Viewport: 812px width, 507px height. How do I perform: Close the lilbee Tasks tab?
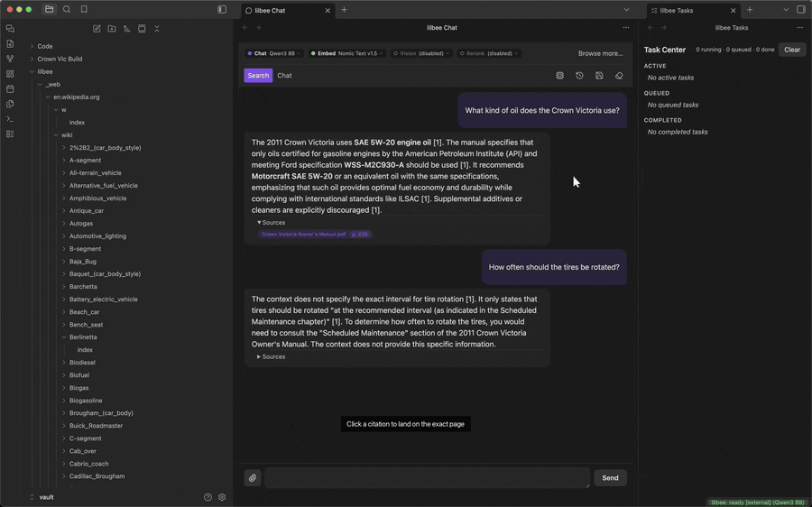tap(734, 10)
